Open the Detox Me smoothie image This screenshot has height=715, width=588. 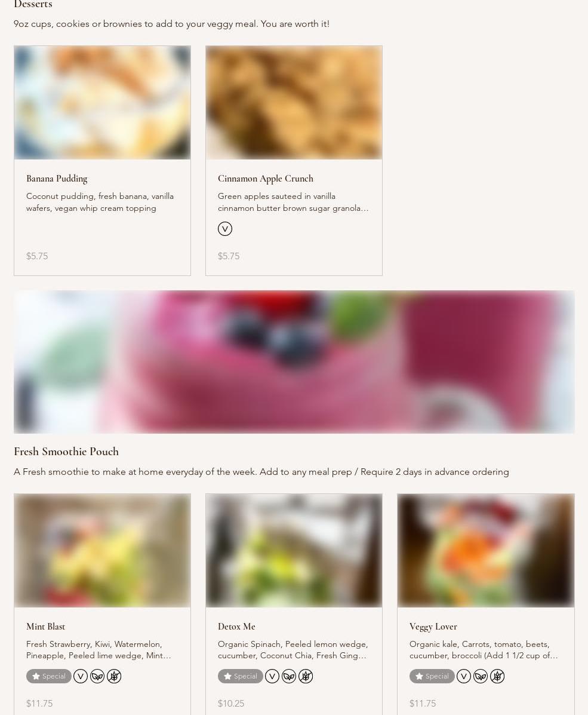pyautogui.click(x=294, y=550)
